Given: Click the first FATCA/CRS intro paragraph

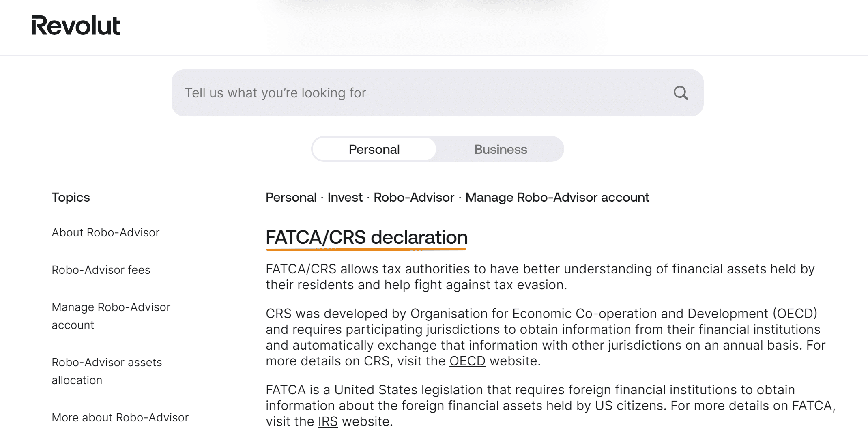Looking at the screenshot, I should point(540,277).
